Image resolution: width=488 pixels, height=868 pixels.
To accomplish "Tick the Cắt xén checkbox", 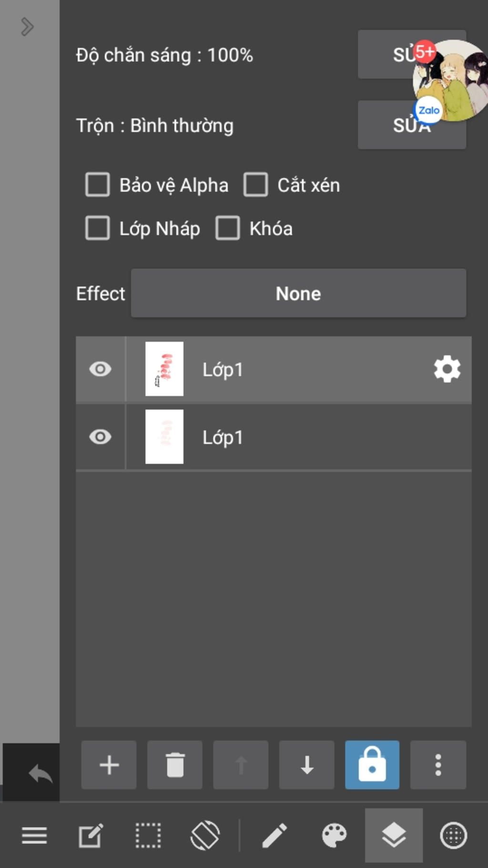I will coord(256,185).
